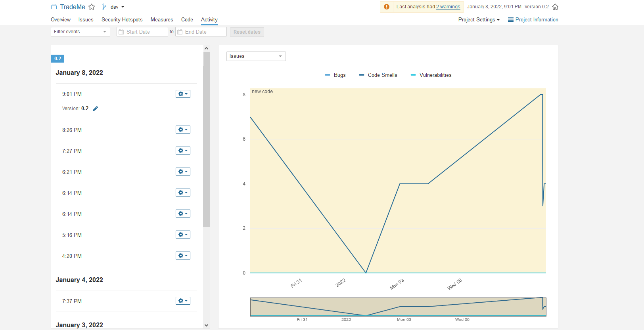Viewport: 644px width, 330px height.
Task: Select the 7:37 PM analysis entry
Action: (x=126, y=301)
